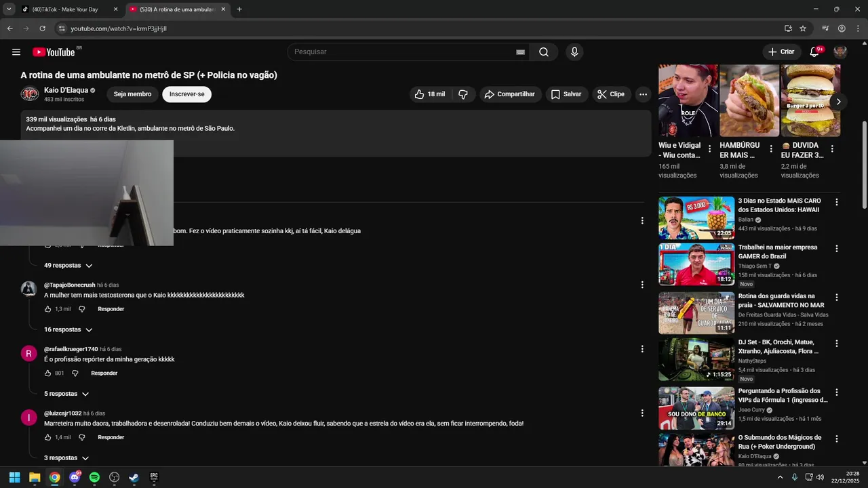The width and height of the screenshot is (868, 488).
Task: Reply to luizcsjr1032's comment
Action: tap(111, 438)
